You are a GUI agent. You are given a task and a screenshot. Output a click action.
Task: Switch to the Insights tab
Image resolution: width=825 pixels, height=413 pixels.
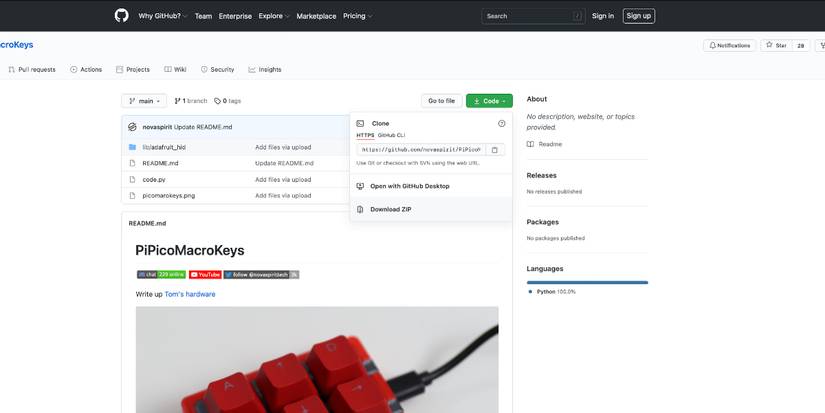pyautogui.click(x=265, y=69)
